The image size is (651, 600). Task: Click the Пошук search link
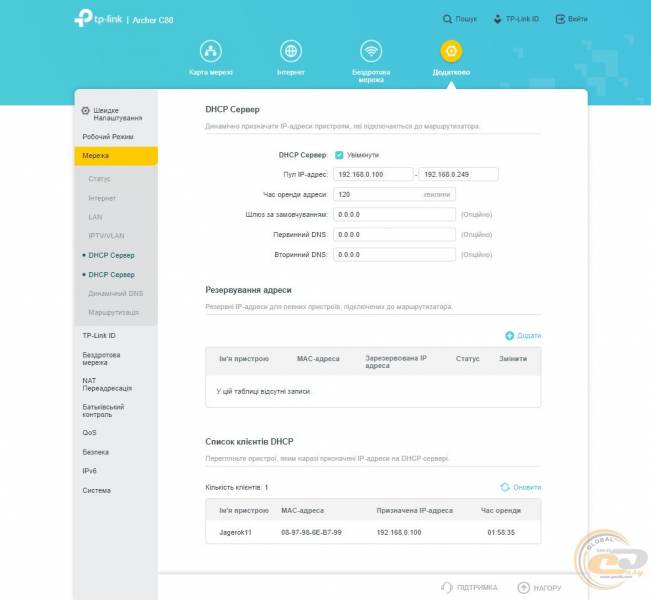tap(466, 19)
